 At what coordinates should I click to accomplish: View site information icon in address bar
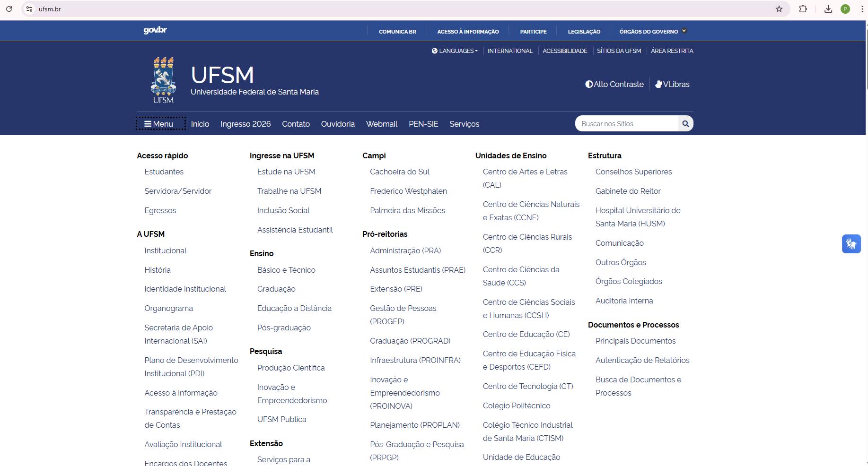pyautogui.click(x=29, y=9)
